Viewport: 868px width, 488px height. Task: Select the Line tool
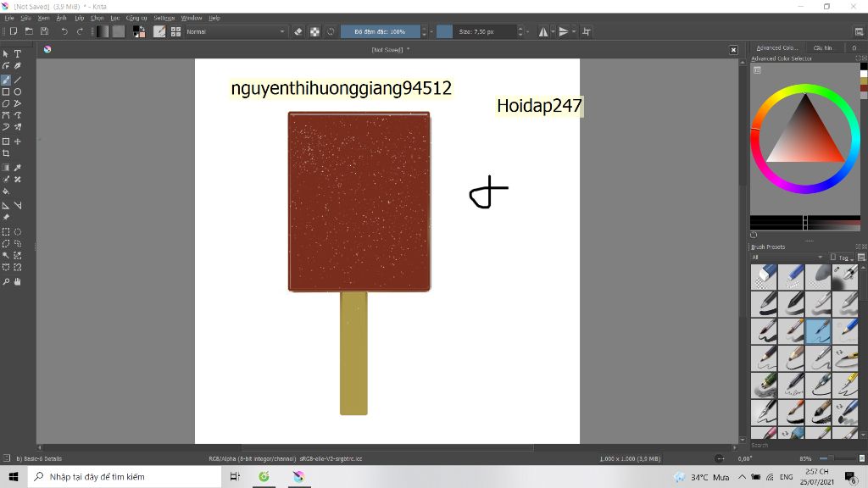click(18, 80)
